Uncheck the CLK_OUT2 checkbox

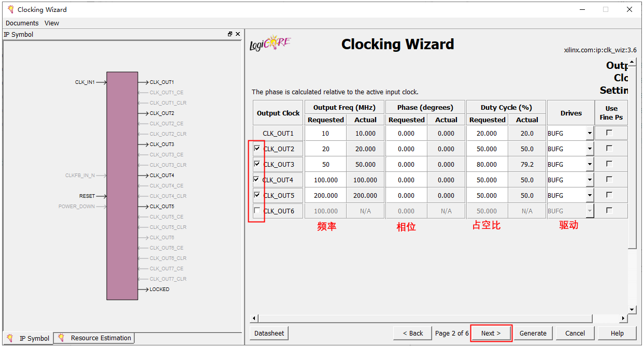257,149
